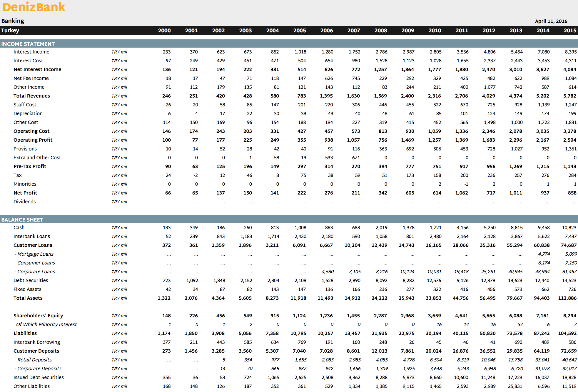Screen dimensions: 578x392
Task: Select the BALANCE SHEET section heading
Action: (22, 220)
